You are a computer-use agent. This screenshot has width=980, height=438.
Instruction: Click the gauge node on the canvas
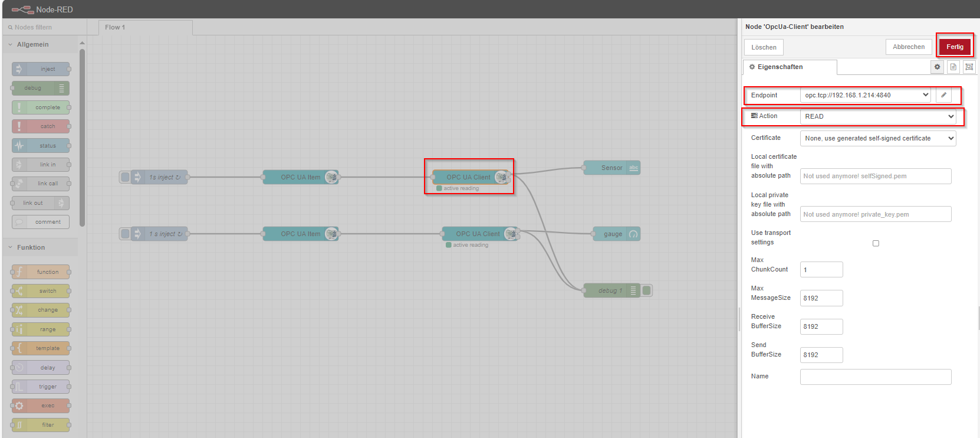[x=613, y=234]
